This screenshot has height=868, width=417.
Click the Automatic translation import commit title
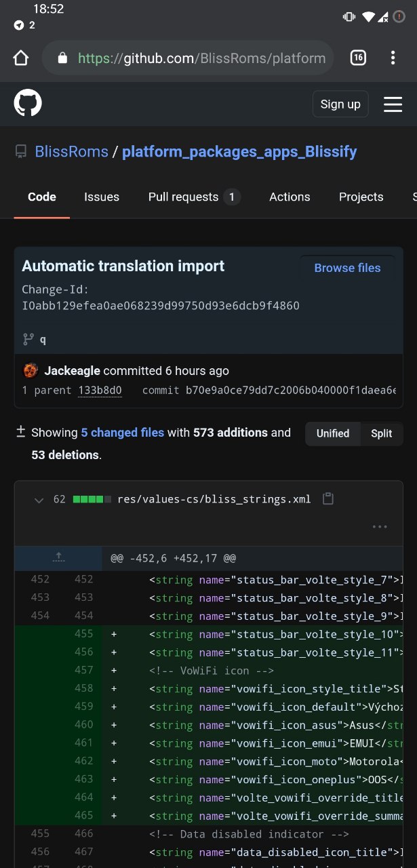(x=123, y=266)
